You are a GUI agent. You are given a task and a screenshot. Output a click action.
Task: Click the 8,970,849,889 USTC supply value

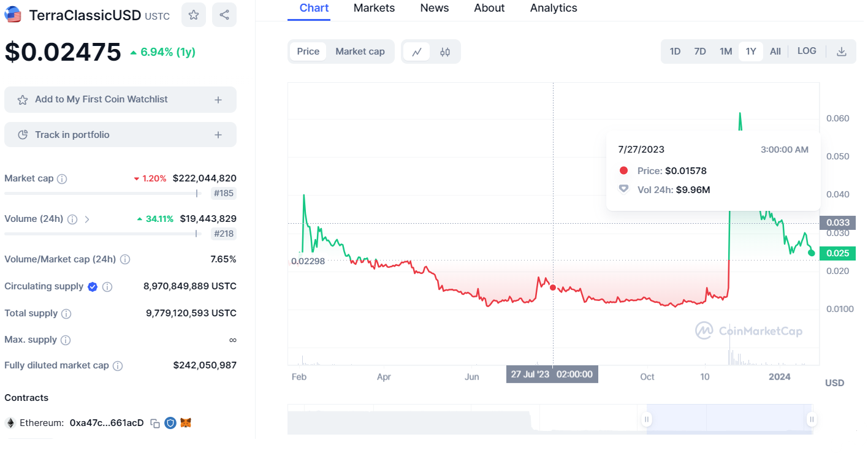tap(190, 286)
